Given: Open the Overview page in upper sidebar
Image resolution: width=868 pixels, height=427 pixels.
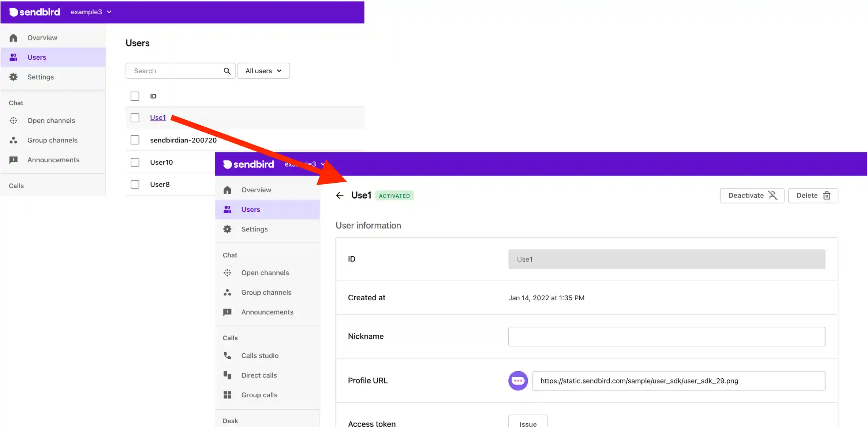Looking at the screenshot, I should [x=42, y=38].
